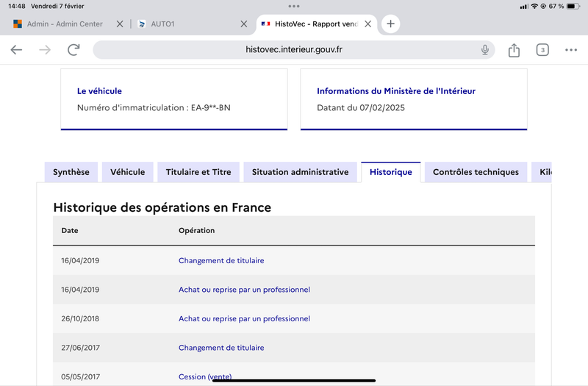
Task: Tap the iPad home indicator bar
Action: [x=294, y=380]
